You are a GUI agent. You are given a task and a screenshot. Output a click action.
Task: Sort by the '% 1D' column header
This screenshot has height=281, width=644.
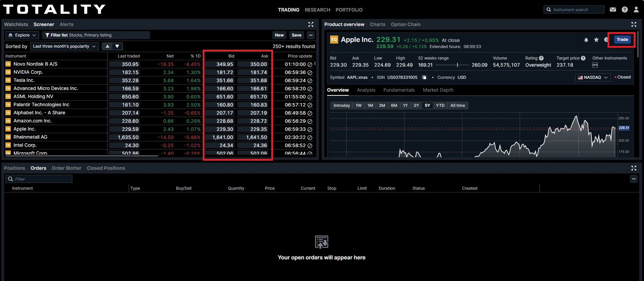tap(195, 56)
